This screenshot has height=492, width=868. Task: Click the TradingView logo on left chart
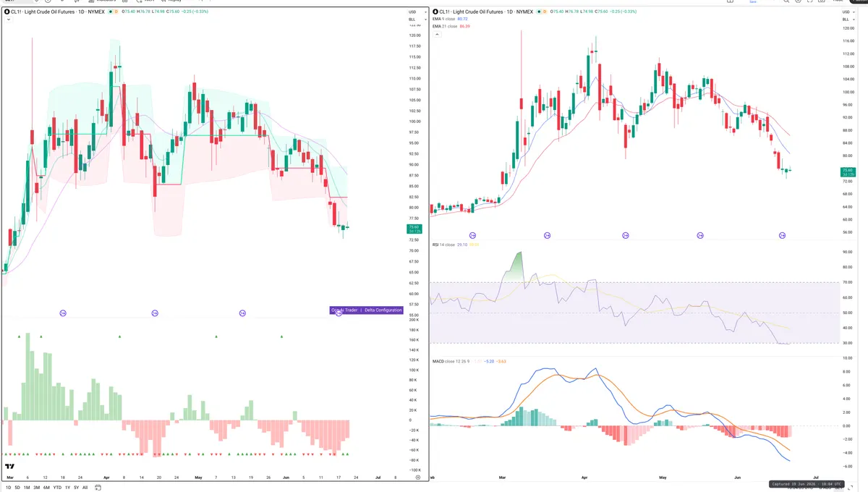10,467
